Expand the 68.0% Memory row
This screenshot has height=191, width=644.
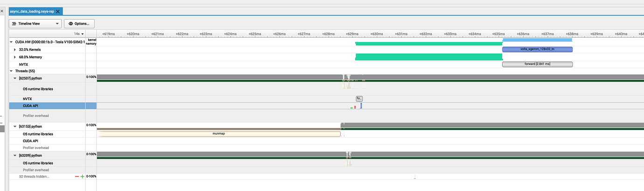(15, 57)
